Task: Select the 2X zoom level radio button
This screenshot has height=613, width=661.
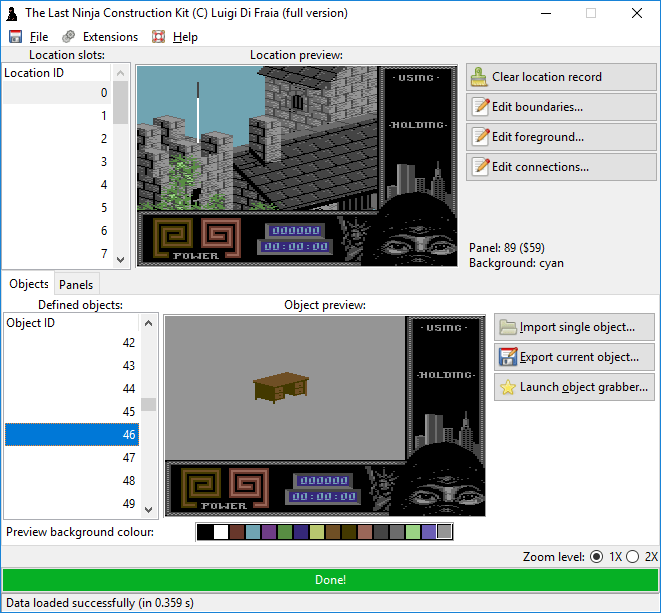Action: click(632, 557)
